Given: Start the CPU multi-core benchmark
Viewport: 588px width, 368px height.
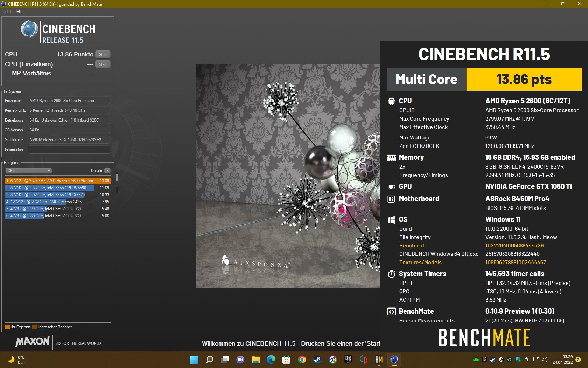Looking at the screenshot, I should pyautogui.click(x=103, y=54).
